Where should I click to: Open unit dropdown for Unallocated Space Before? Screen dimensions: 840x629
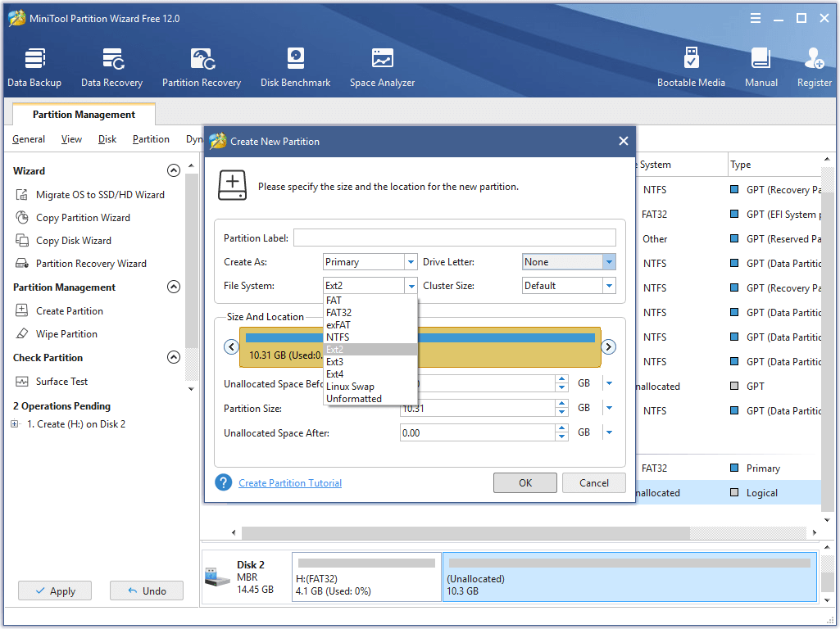(609, 383)
